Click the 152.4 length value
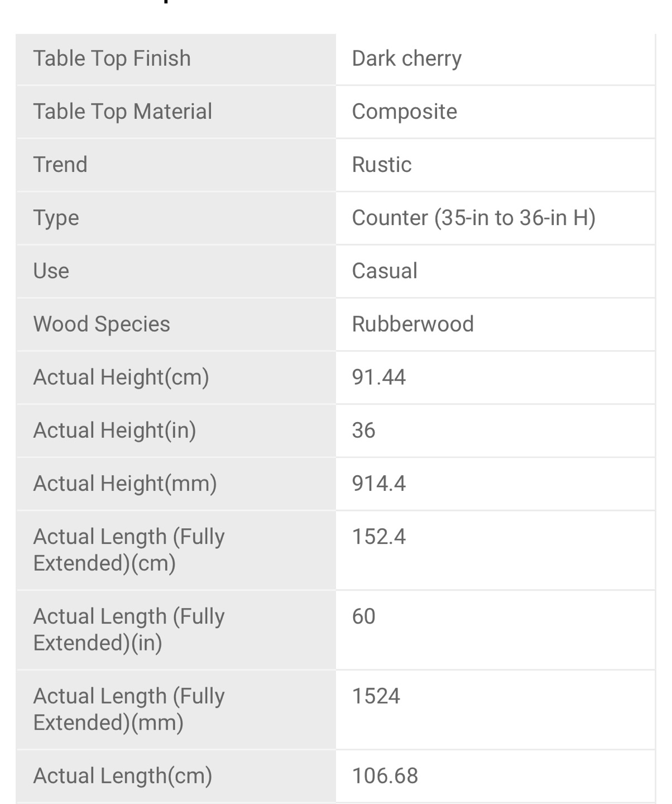 point(379,537)
